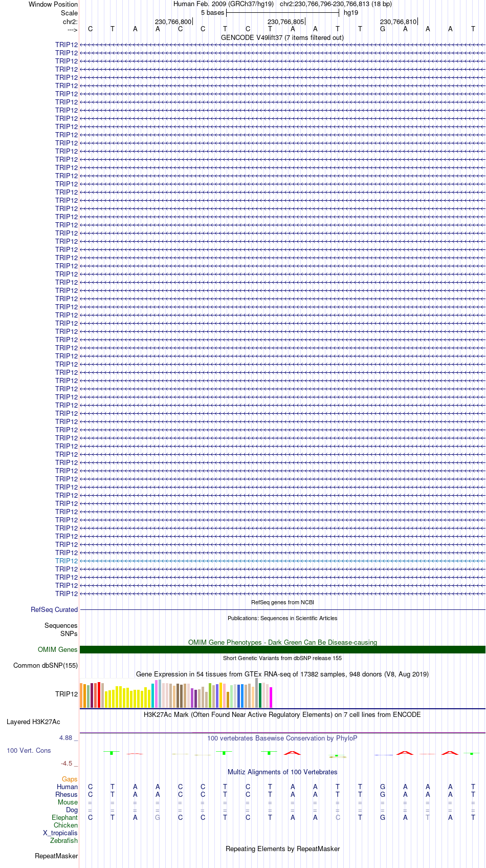Click the 'RepeatMasker' track label
Viewport: 486px width, 868px height.
click(x=56, y=856)
